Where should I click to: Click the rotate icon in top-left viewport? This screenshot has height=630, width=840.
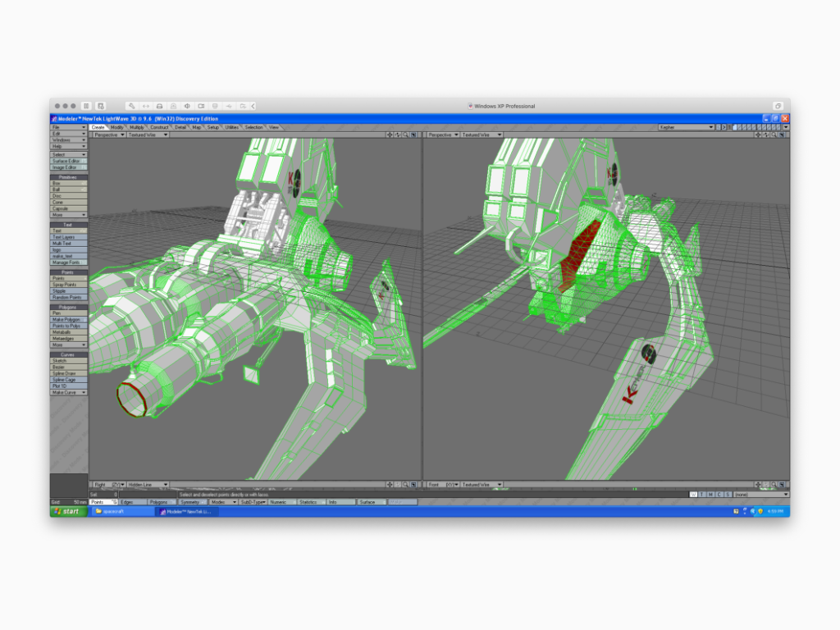[398, 135]
